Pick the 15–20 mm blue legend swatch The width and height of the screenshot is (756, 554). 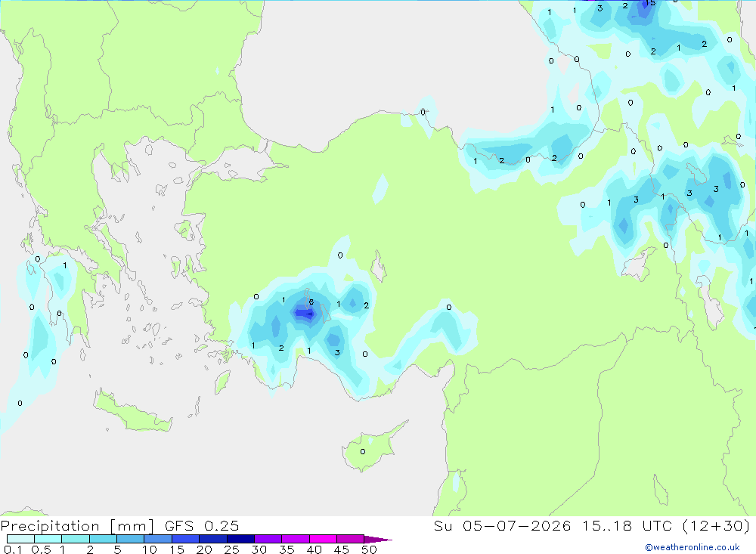tap(186, 539)
